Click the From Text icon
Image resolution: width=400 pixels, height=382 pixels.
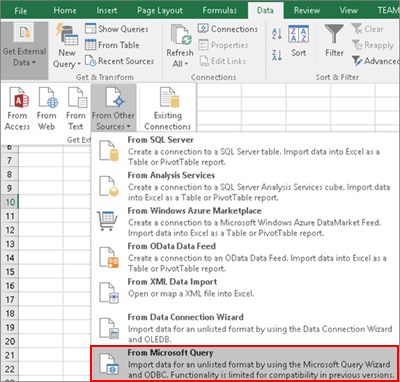76,109
